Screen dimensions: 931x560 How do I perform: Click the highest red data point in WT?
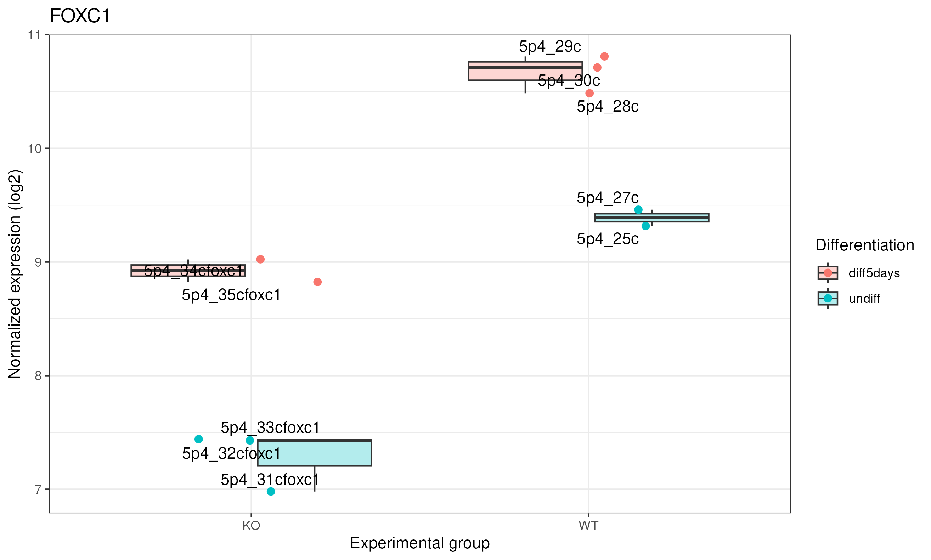604,57
